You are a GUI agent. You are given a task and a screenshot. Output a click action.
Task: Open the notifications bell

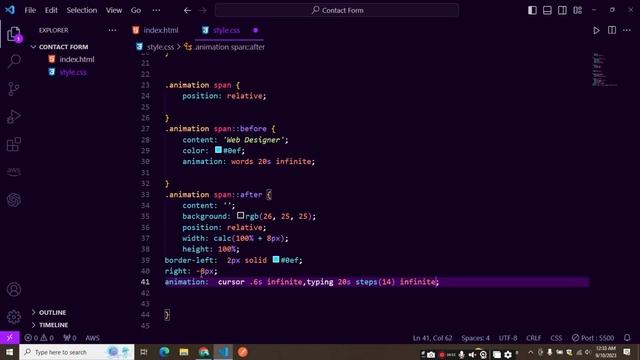[x=627, y=338]
